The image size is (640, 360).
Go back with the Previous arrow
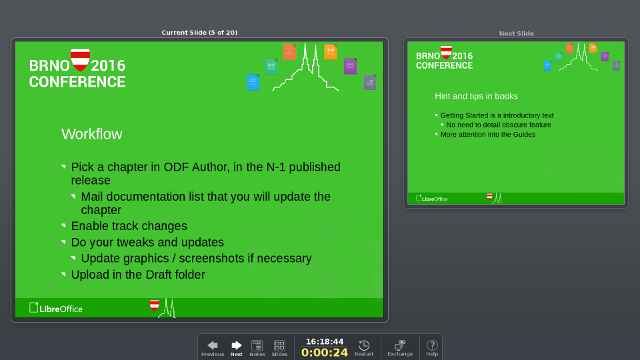coord(212,348)
